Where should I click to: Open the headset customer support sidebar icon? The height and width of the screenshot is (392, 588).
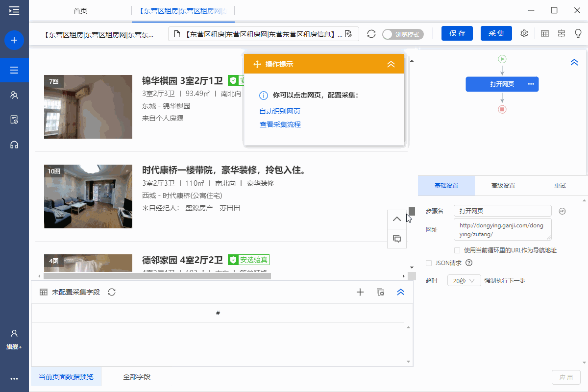[14, 145]
